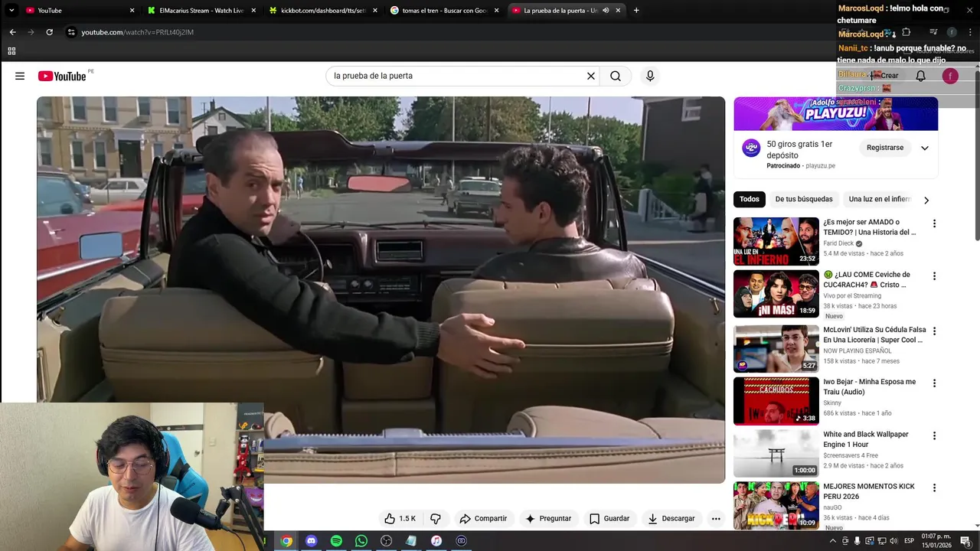Open options for McLovin' video

pos(934,331)
